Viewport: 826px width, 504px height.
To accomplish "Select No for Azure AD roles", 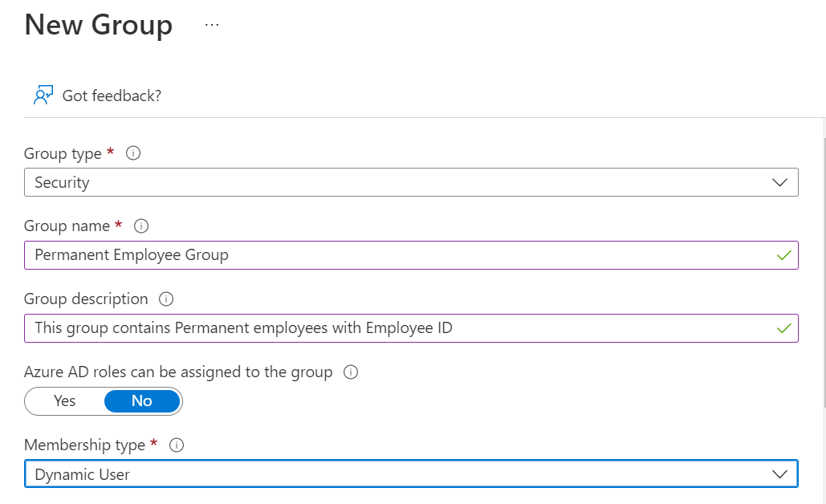I will point(142,401).
